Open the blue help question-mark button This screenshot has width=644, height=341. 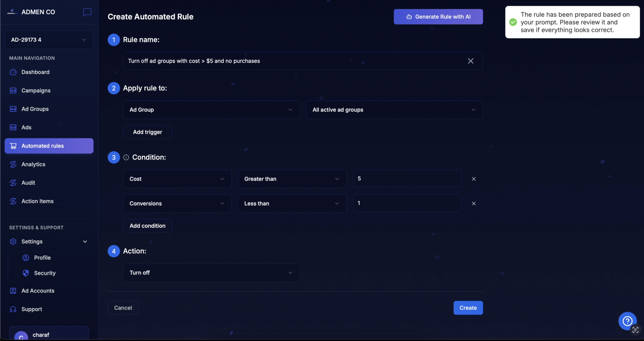click(627, 321)
